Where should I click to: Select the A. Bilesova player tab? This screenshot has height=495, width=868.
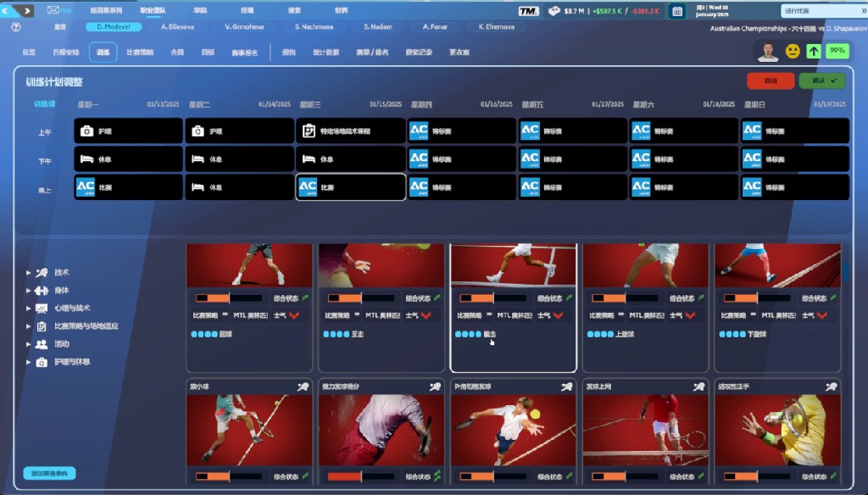click(x=181, y=27)
